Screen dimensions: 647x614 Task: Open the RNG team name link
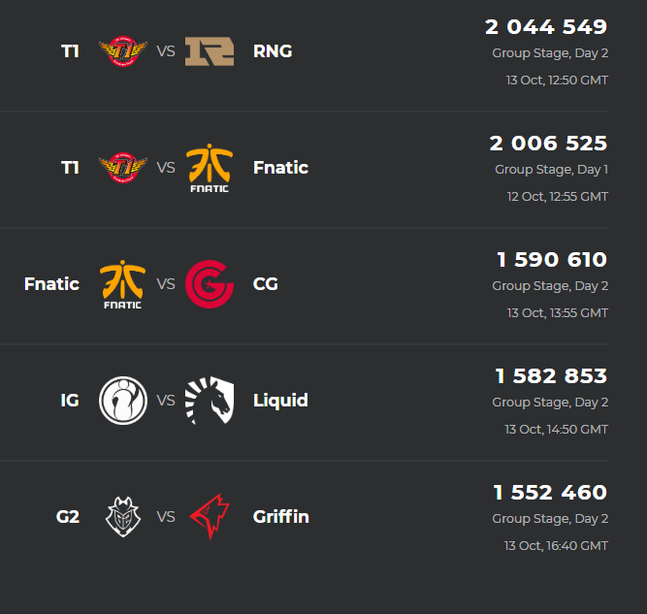272,51
